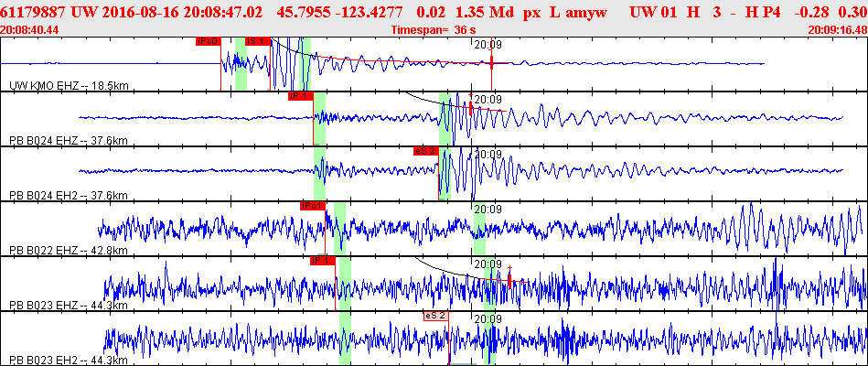Select channel label PB B024 EHZ -- 37.6km
868x366 pixels.
[x=69, y=141]
